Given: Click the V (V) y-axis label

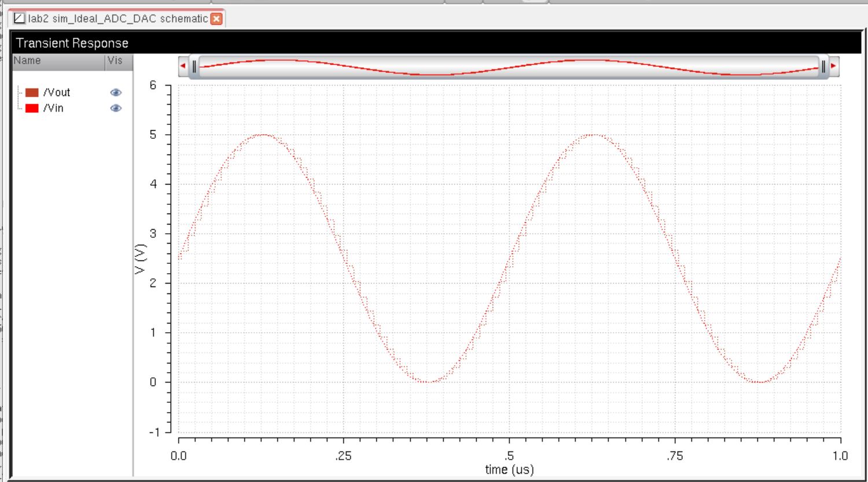Looking at the screenshot, I should (x=141, y=259).
